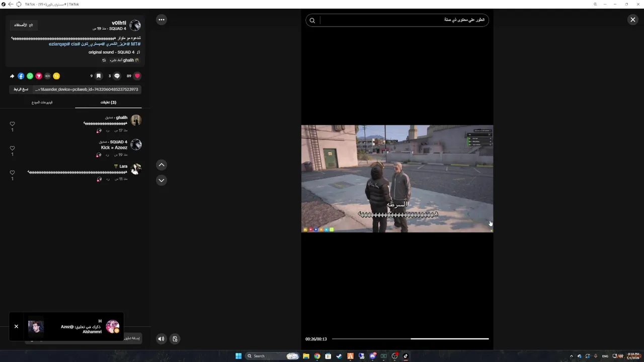Switch to comments (3) tab
This screenshot has height=362, width=644.
pyautogui.click(x=108, y=102)
